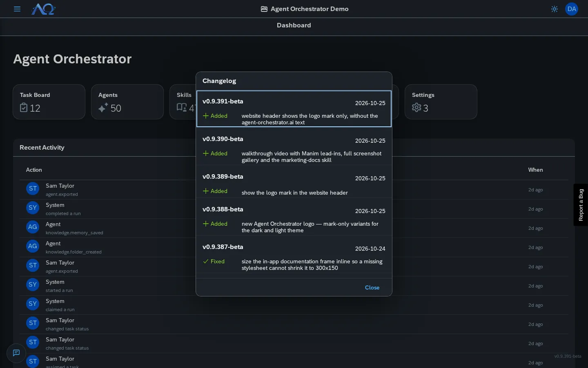Screen dimensions: 588x368
Task: Open the chat bubble icon
Action: tap(16, 353)
